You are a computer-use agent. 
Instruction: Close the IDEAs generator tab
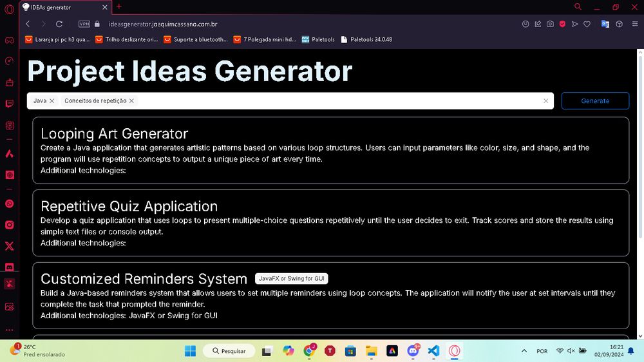105,7
